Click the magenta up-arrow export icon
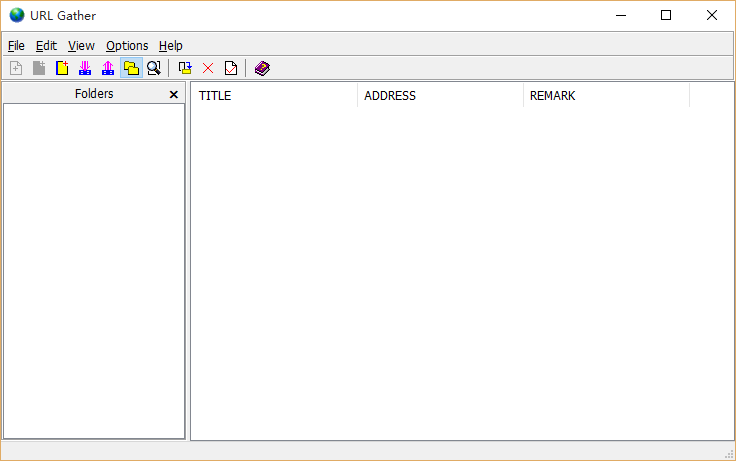This screenshot has height=461, width=736. [x=108, y=68]
